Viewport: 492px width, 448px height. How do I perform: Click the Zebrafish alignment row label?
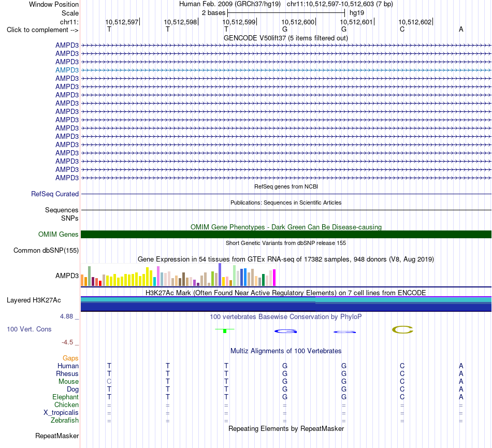[65, 420]
